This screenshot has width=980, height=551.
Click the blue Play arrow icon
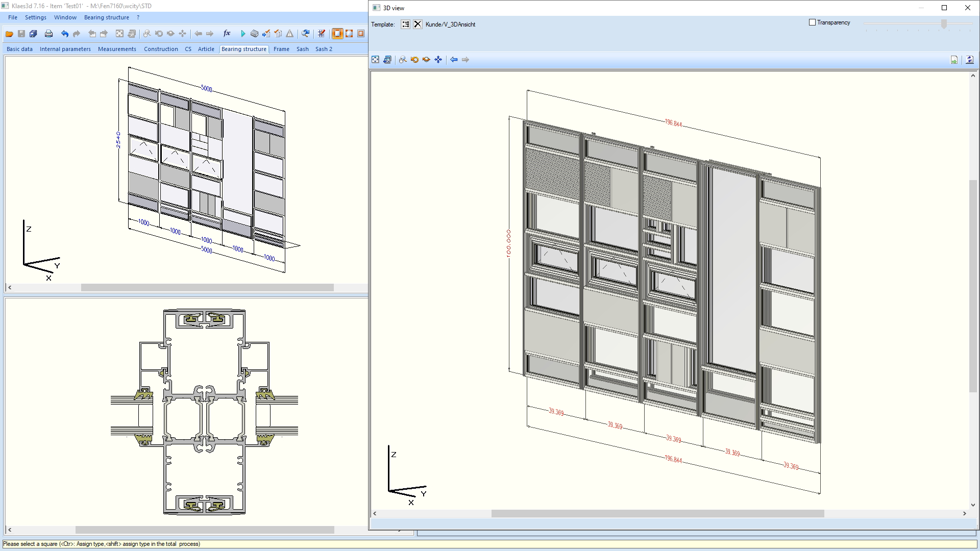[243, 34]
